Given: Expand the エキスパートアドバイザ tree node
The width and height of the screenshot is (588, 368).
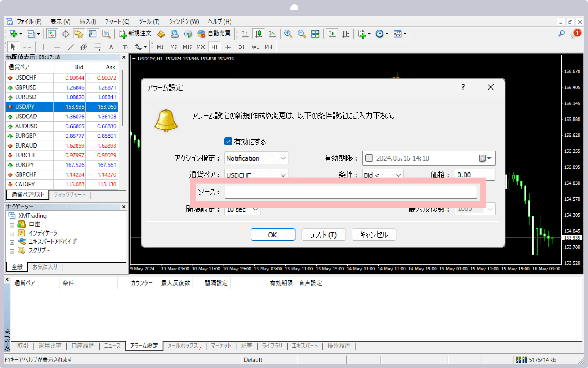Looking at the screenshot, I should click(x=12, y=242).
